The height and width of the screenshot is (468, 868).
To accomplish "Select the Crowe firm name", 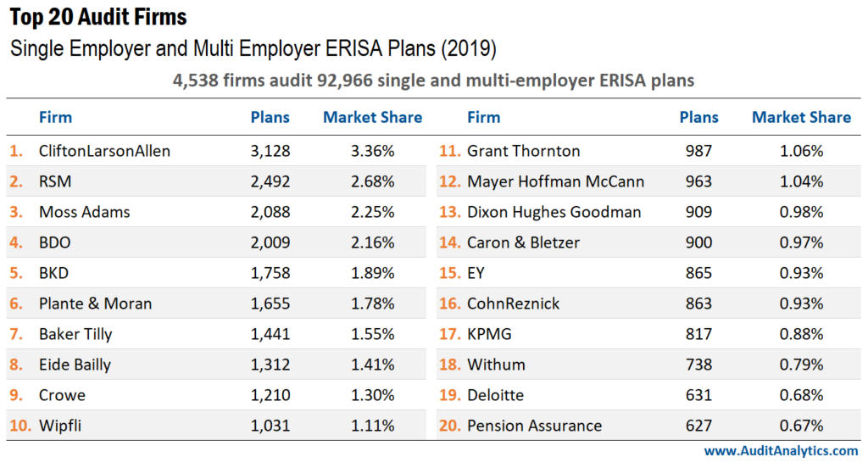I will point(62,395).
